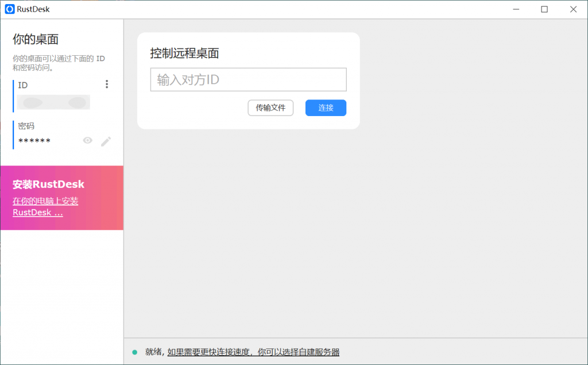Reveal the password with the eye icon
Viewport: 588px width, 365px height.
tap(87, 140)
